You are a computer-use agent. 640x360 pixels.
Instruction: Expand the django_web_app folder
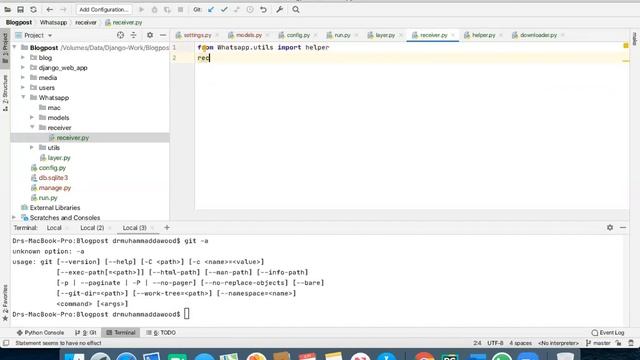(x=23, y=67)
